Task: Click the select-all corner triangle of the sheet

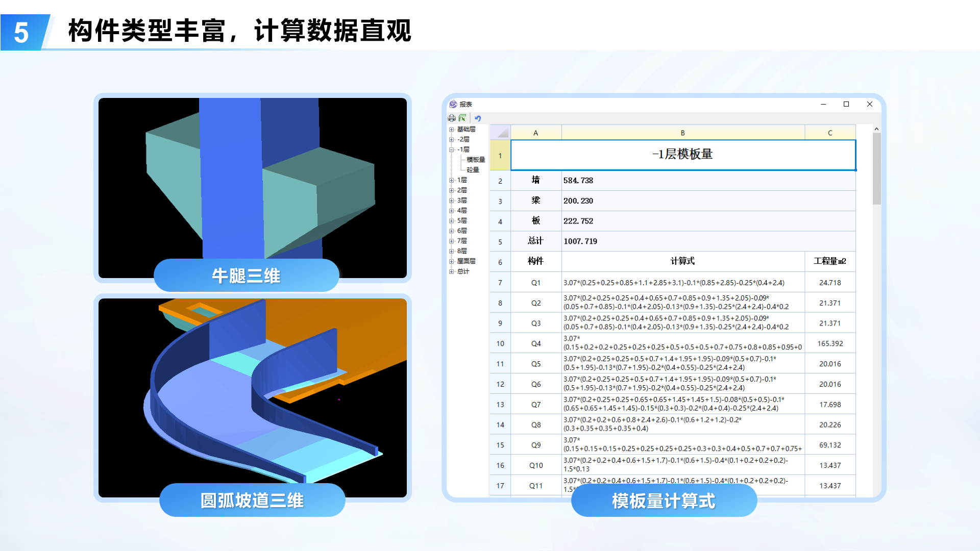Action: (502, 133)
